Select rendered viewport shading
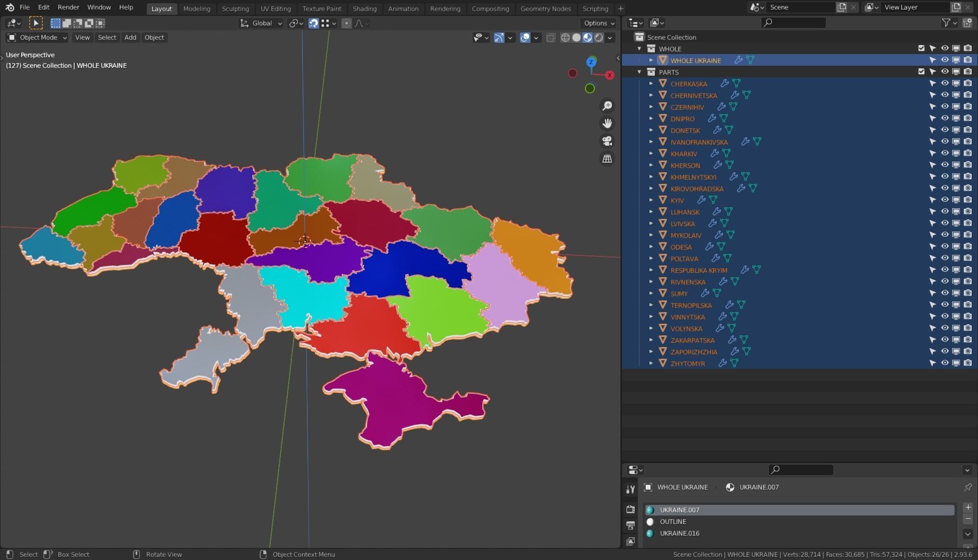The height and width of the screenshot is (560, 978). click(599, 38)
